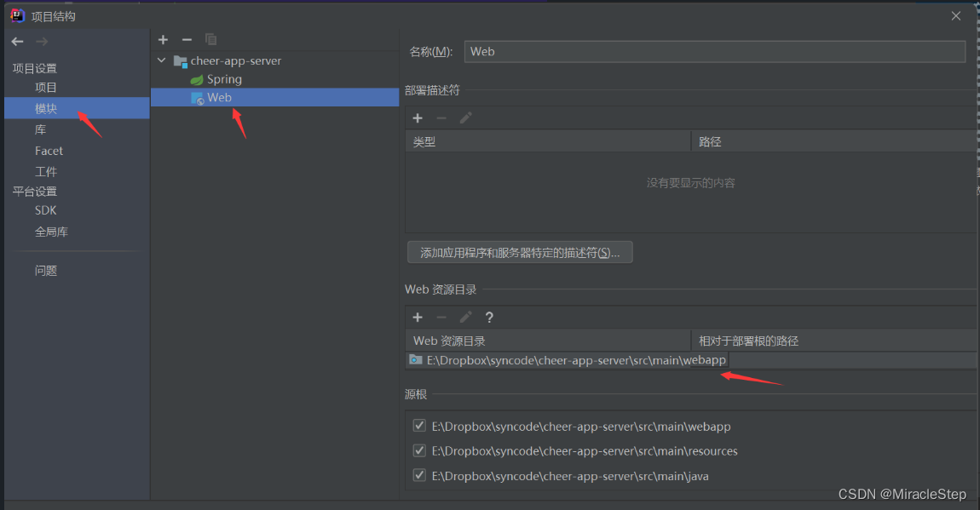This screenshot has height=510, width=980.
Task: Select the Spring facet tree item
Action: pyautogui.click(x=224, y=79)
